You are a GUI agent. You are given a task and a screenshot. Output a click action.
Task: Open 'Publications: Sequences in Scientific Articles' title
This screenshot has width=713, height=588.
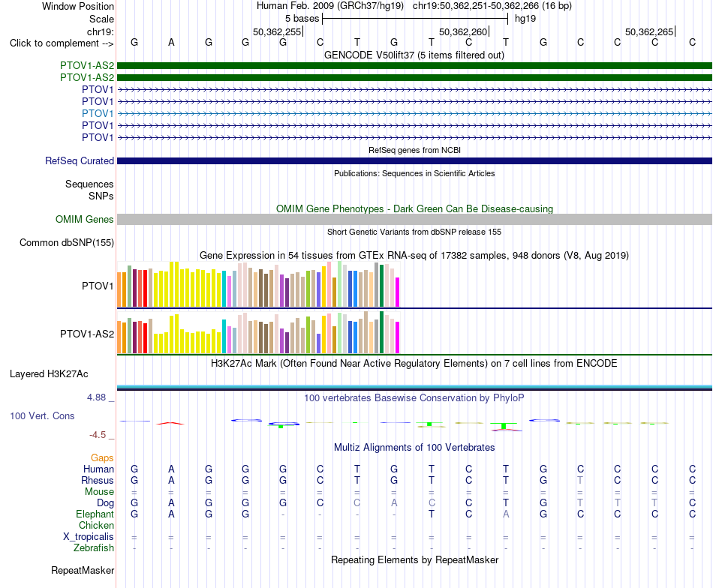click(414, 173)
